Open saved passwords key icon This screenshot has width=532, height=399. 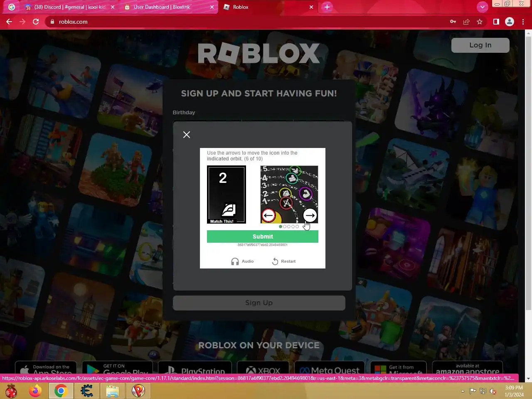pos(453,22)
